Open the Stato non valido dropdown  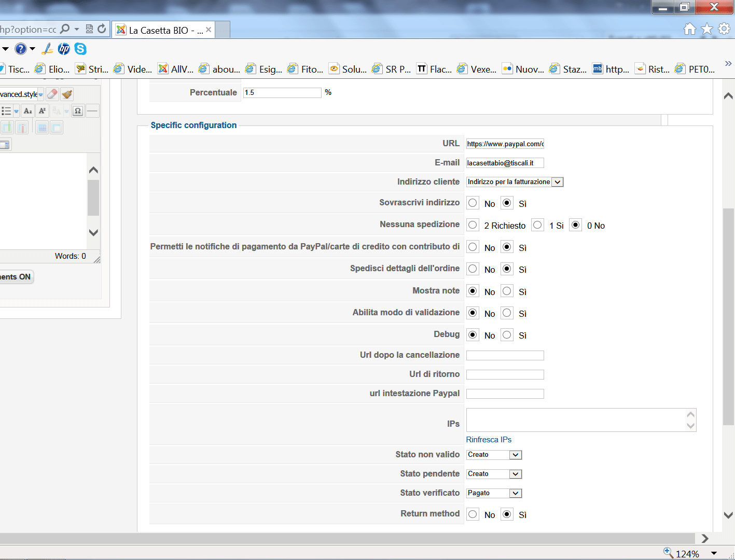coord(515,455)
